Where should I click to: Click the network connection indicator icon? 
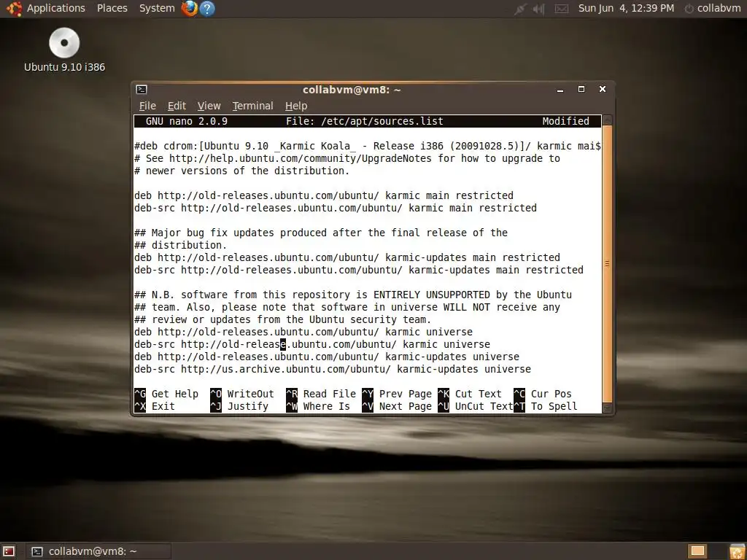coord(520,9)
